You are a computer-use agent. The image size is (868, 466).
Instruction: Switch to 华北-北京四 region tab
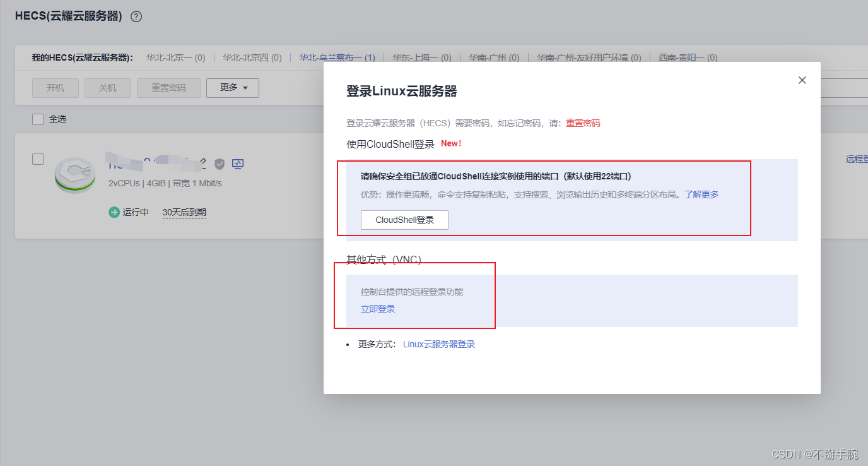252,57
